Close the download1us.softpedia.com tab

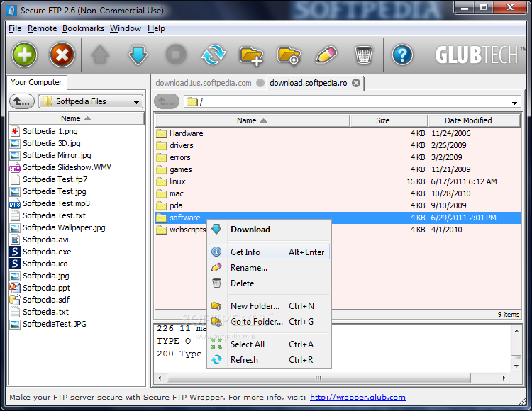click(x=260, y=83)
